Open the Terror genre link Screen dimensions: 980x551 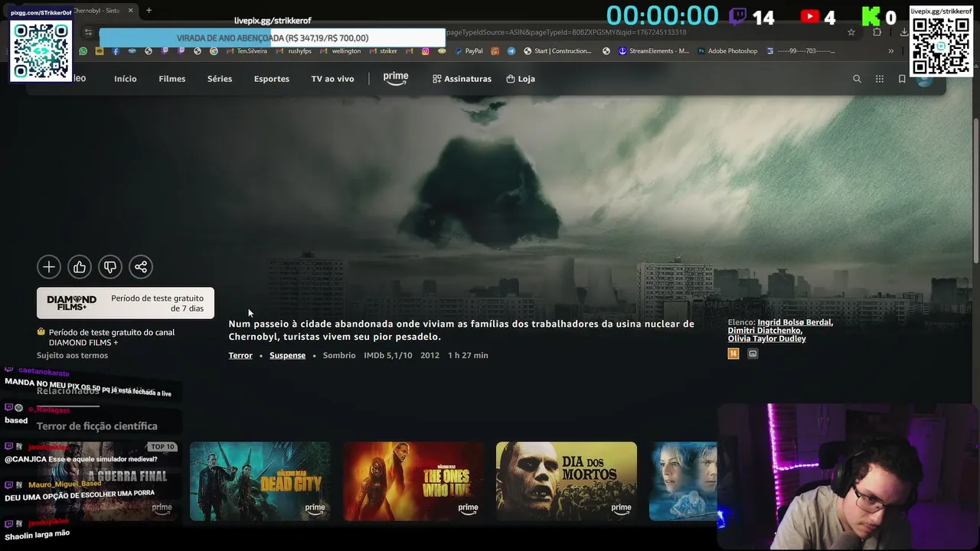[x=240, y=355]
